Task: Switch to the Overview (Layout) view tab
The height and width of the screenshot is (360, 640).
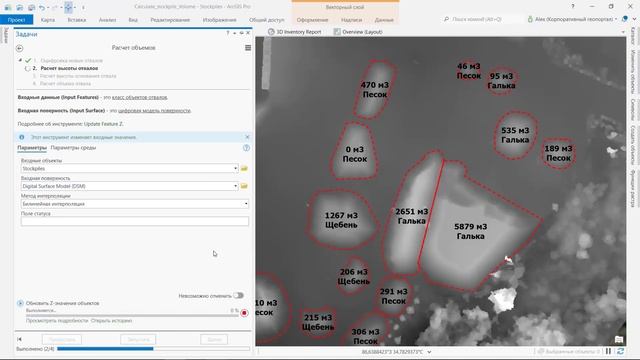Action: [358, 32]
